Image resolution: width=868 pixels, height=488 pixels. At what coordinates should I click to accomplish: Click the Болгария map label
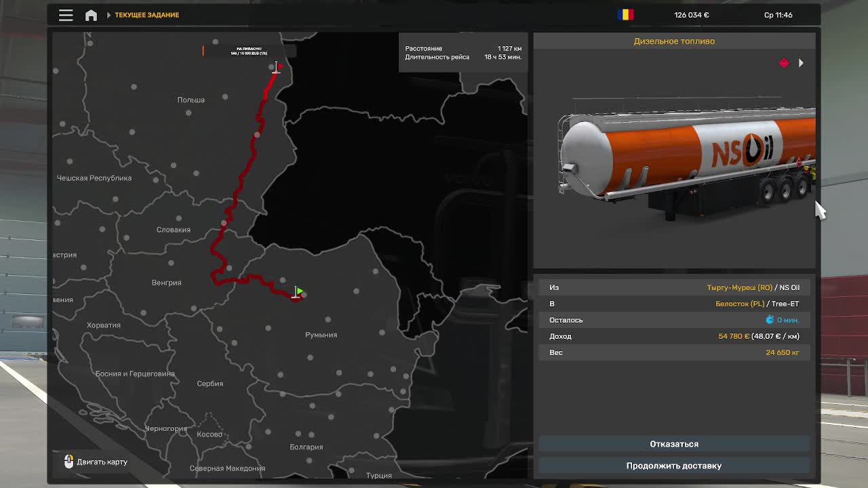[x=306, y=447]
